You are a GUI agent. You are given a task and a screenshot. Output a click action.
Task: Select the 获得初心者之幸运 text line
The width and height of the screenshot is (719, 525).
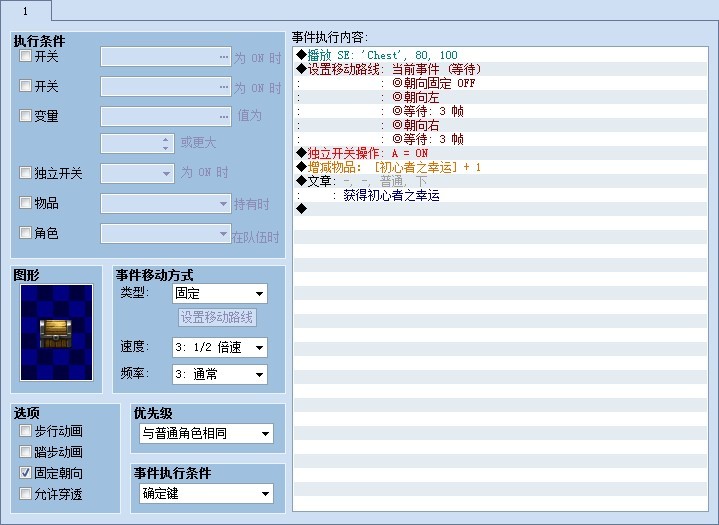click(x=500, y=195)
